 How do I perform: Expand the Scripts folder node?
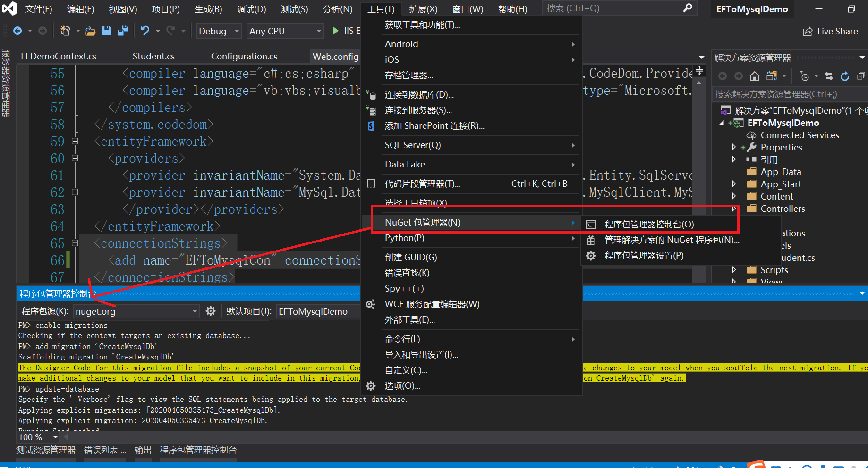coord(733,270)
